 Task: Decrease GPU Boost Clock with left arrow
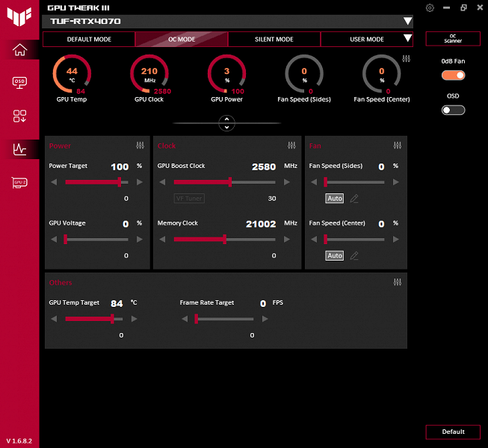pos(162,182)
